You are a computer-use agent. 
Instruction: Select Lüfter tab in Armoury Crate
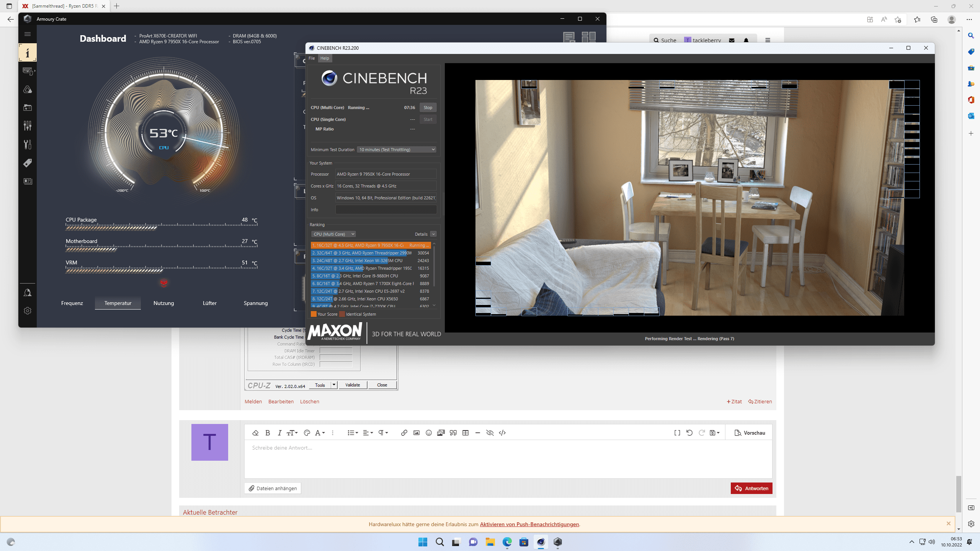click(210, 303)
